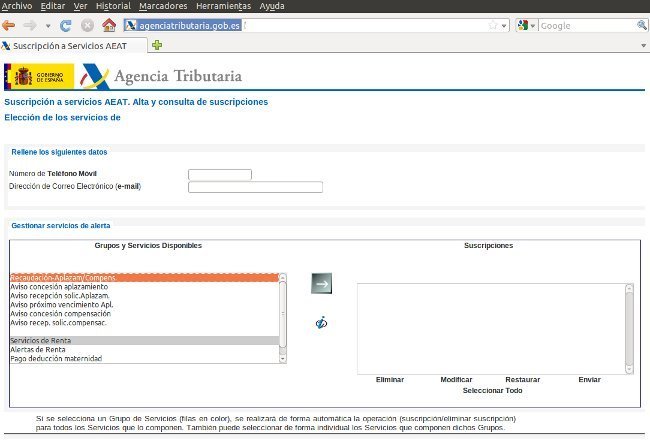Image resolution: width=650 pixels, height=444 pixels.
Task: Click the Eliminar button
Action: point(389,380)
